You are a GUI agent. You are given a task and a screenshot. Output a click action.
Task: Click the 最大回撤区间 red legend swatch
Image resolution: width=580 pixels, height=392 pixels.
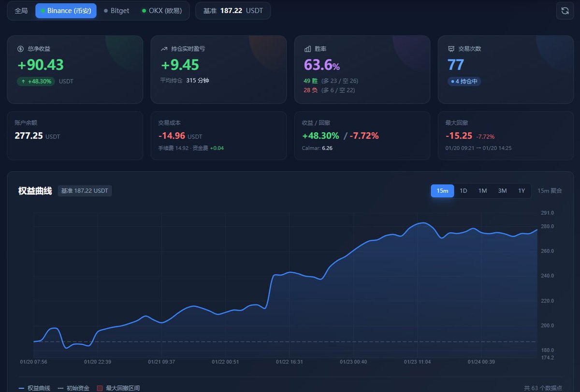[x=100, y=388]
